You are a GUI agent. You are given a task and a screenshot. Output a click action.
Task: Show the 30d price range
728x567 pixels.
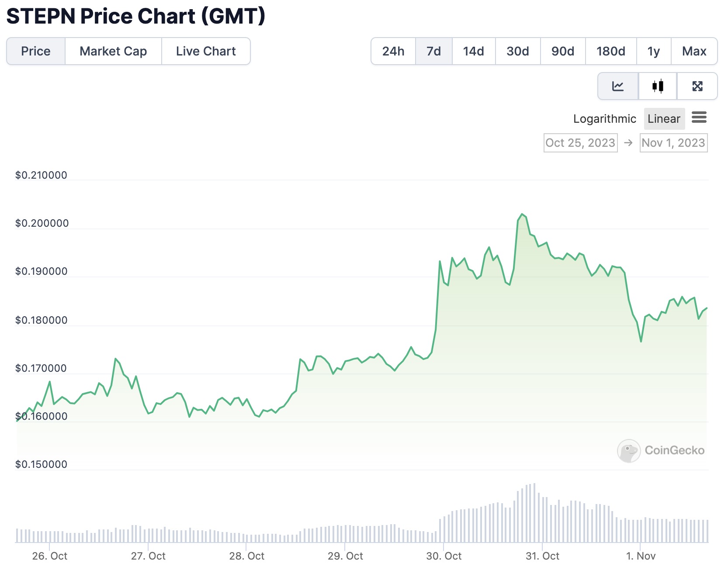[x=518, y=51]
